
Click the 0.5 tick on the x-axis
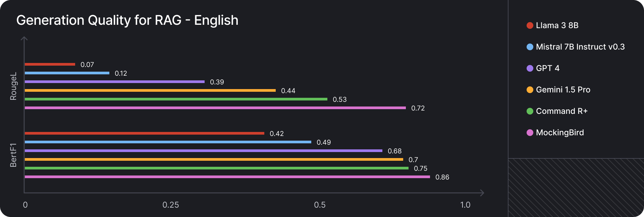click(320, 205)
